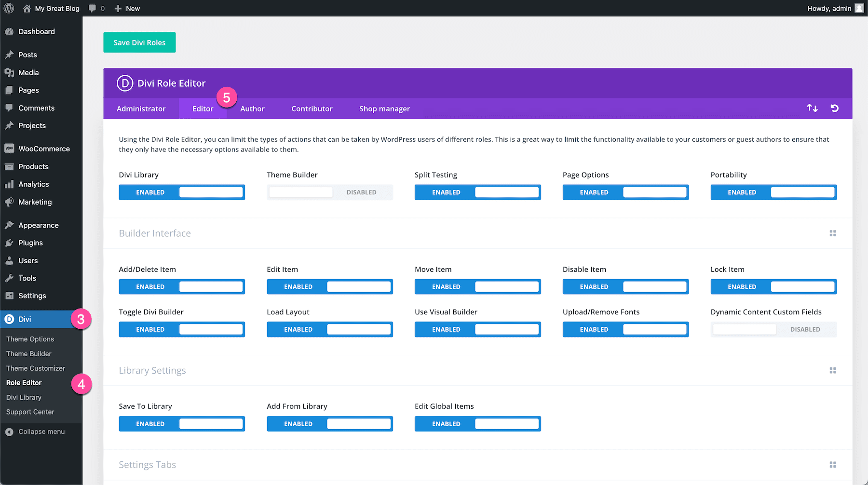Viewport: 868px width, 485px height.
Task: Collapse the Settings Tabs section
Action: pos(833,464)
